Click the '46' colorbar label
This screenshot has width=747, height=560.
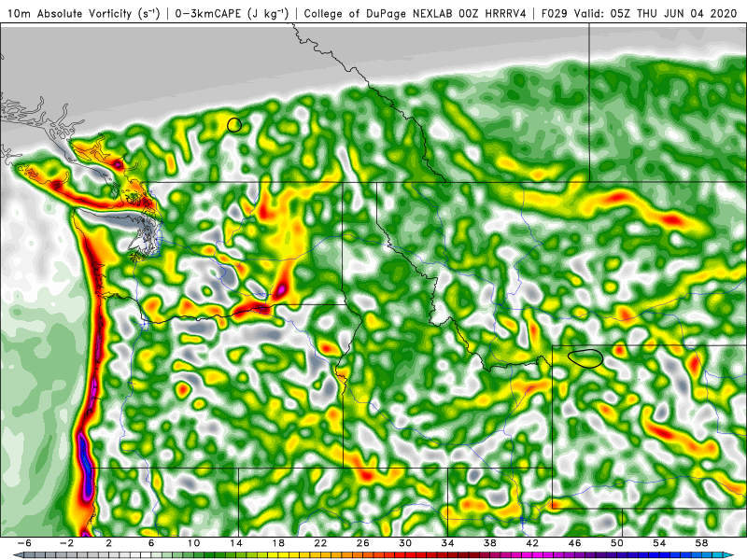pos(575,543)
